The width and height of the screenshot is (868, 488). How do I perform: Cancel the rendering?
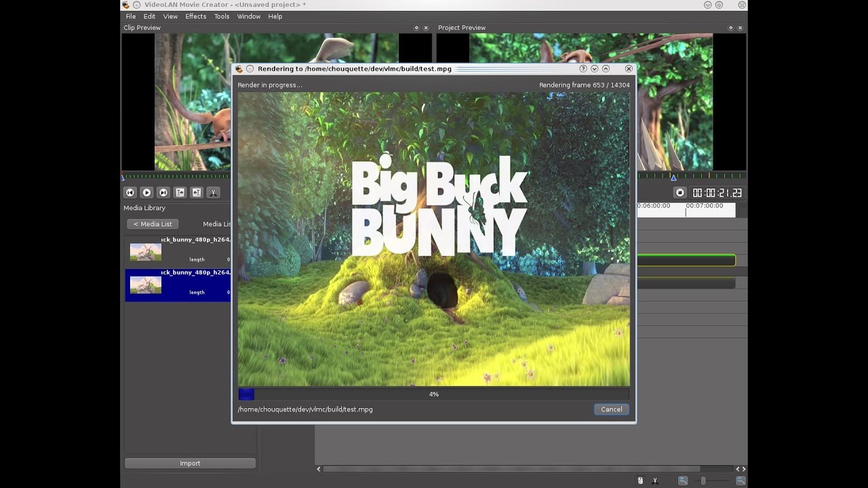click(x=611, y=409)
